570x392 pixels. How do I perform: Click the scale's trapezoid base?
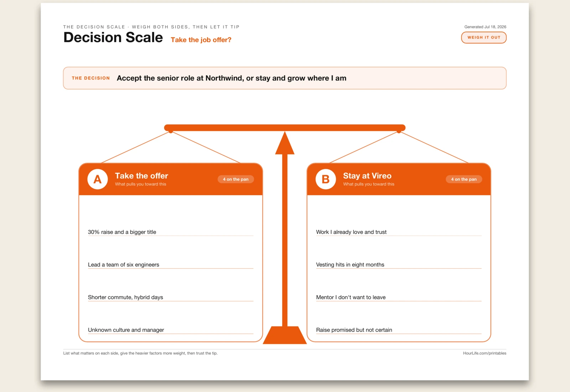pyautogui.click(x=285, y=335)
